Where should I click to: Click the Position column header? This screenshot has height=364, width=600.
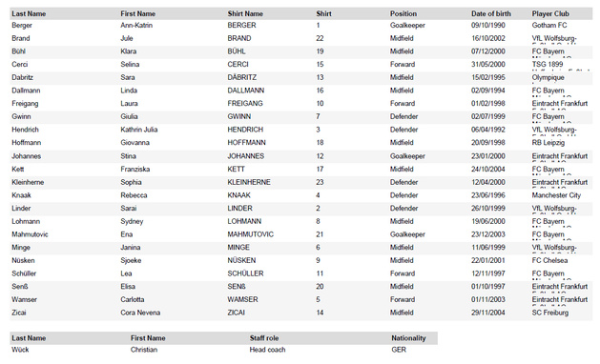pyautogui.click(x=403, y=13)
